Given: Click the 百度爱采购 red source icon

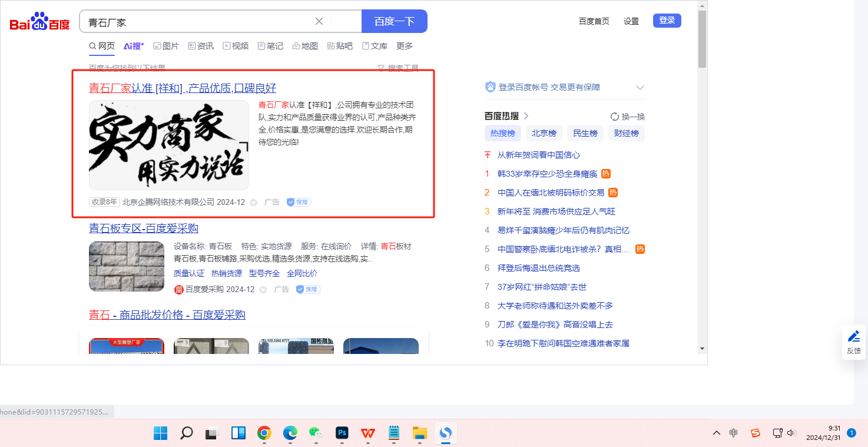Looking at the screenshot, I should point(179,289).
